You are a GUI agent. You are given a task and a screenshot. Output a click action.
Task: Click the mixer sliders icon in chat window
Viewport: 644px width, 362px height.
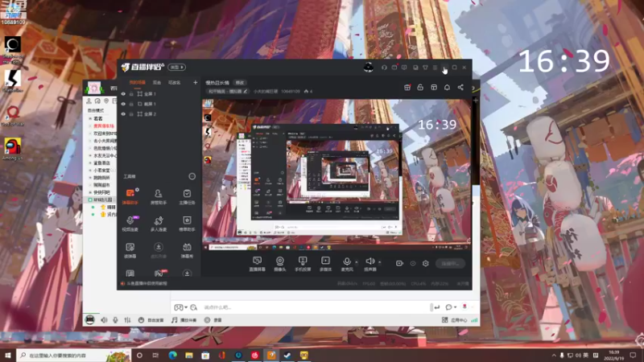pos(127,320)
